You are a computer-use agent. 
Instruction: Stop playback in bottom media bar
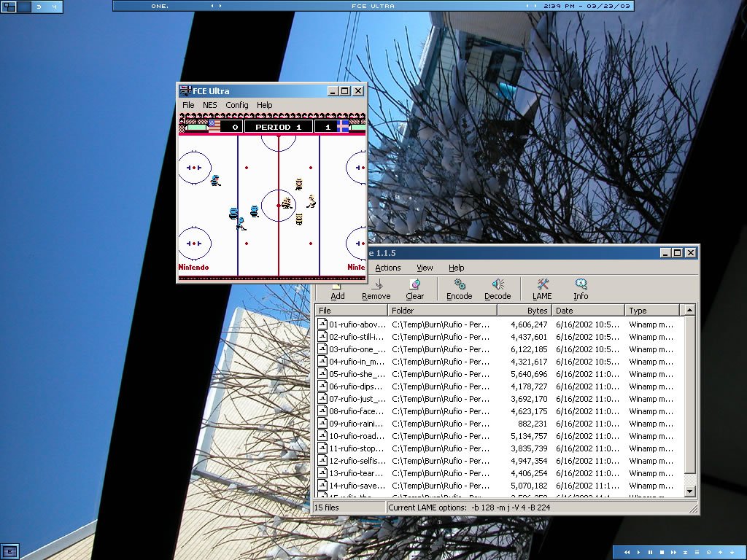[x=662, y=553]
